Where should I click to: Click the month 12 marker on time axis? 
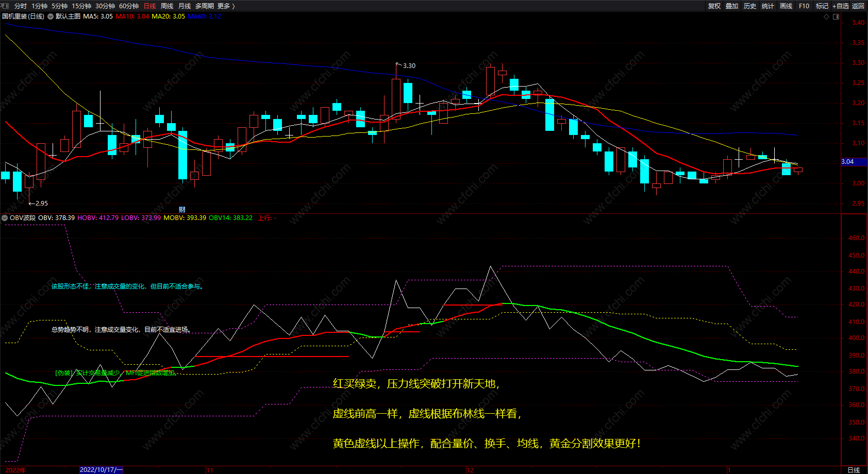pyautogui.click(x=470, y=470)
